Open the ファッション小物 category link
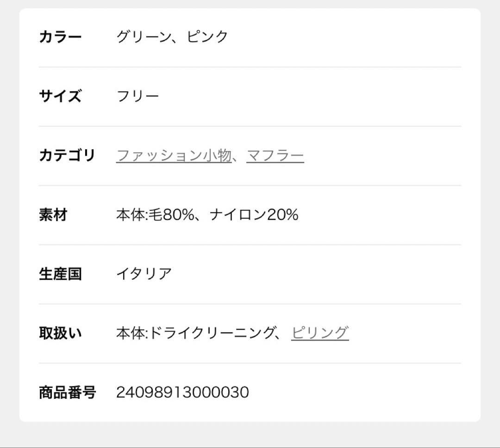 174,156
